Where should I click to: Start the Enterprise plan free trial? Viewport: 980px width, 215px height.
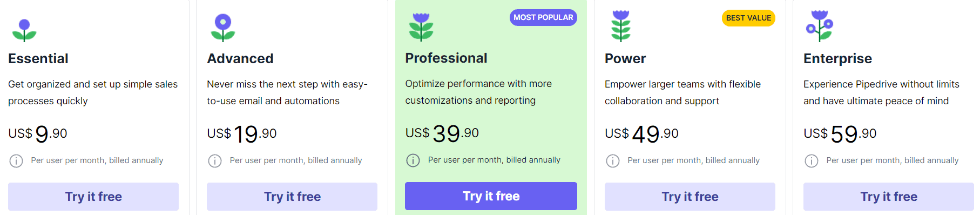tap(889, 197)
